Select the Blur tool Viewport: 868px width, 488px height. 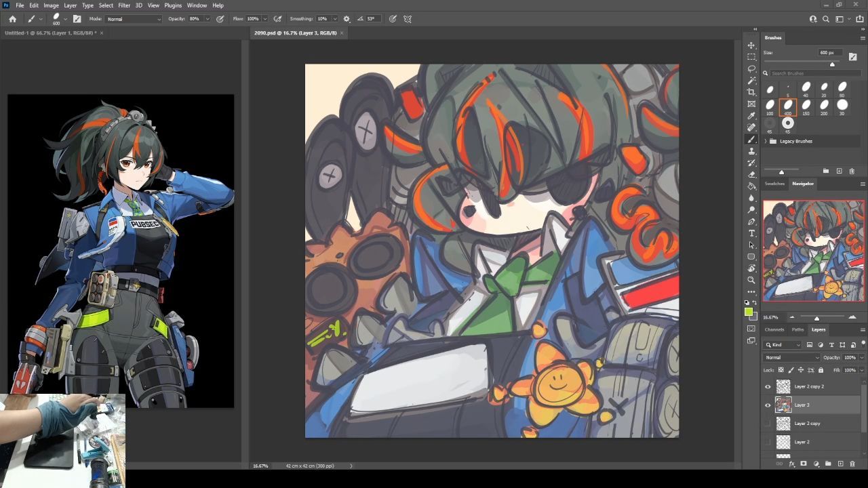[x=751, y=198]
